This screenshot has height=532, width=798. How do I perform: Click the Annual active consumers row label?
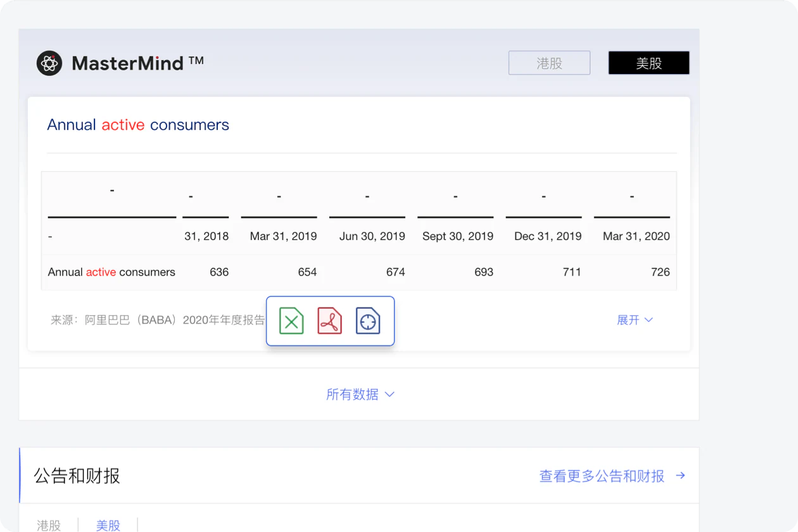(x=111, y=272)
